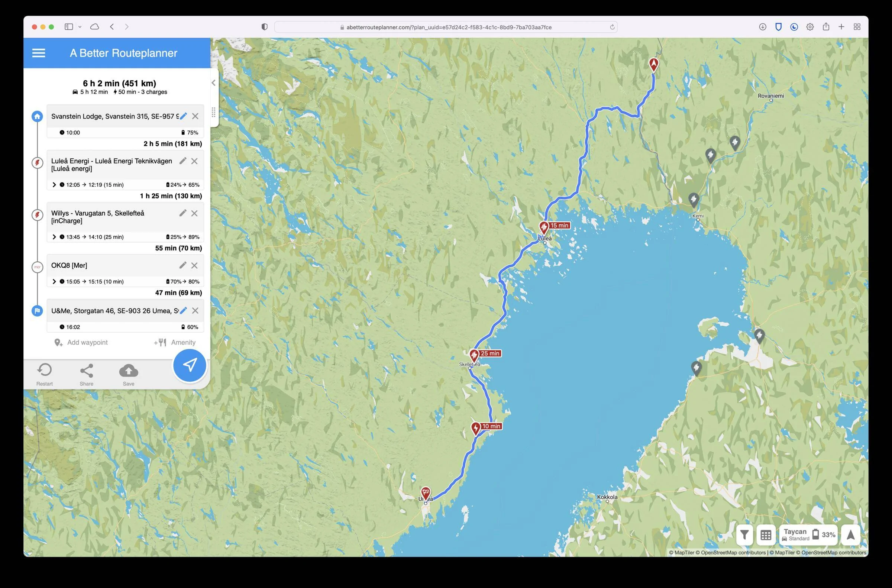The width and height of the screenshot is (892, 588).
Task: Open Safari sidebar toggle
Action: tap(69, 27)
